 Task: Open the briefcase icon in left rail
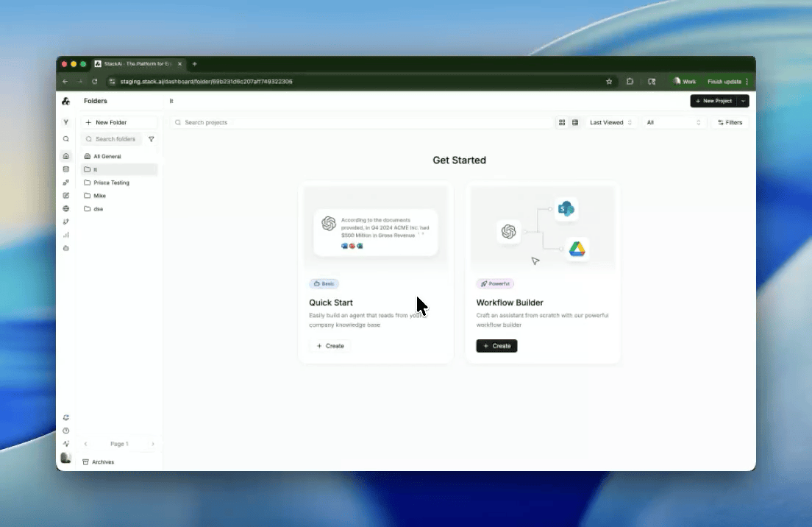click(65, 248)
